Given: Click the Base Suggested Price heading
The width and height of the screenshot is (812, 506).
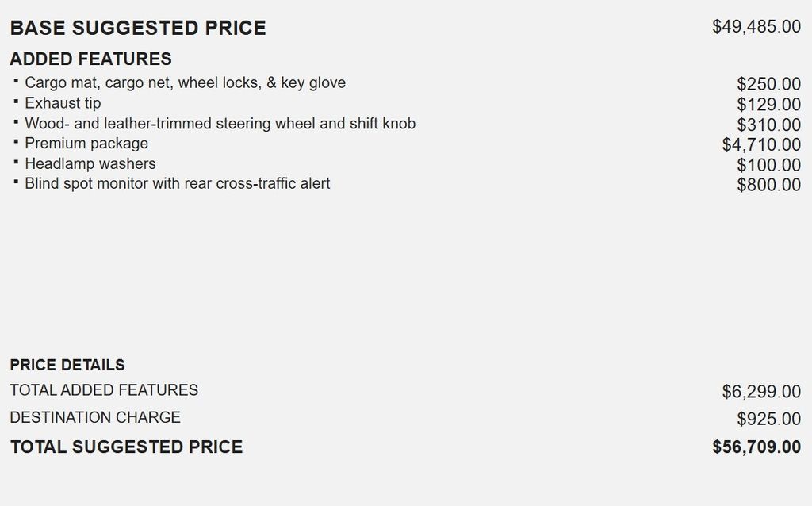Looking at the screenshot, I should (138, 29).
